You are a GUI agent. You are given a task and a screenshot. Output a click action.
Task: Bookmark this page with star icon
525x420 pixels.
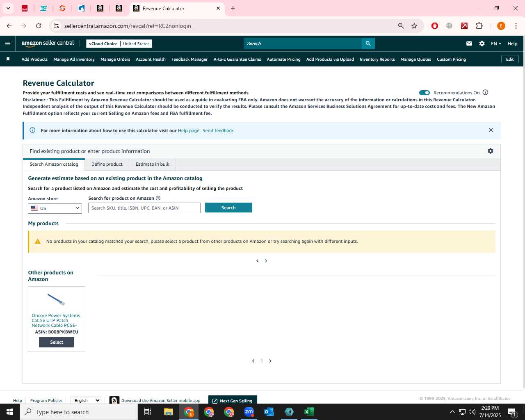414,26
